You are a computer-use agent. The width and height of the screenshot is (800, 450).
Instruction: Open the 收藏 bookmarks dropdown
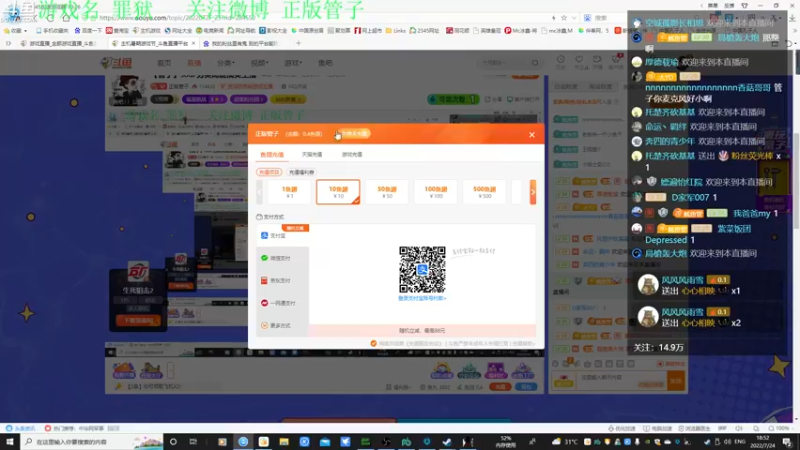tap(13, 31)
